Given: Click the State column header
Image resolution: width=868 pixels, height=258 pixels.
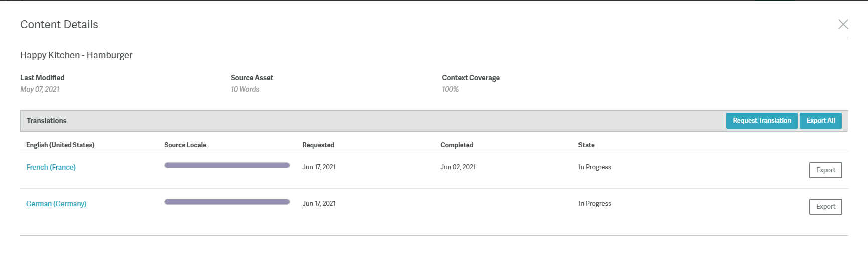Looking at the screenshot, I should (x=586, y=145).
